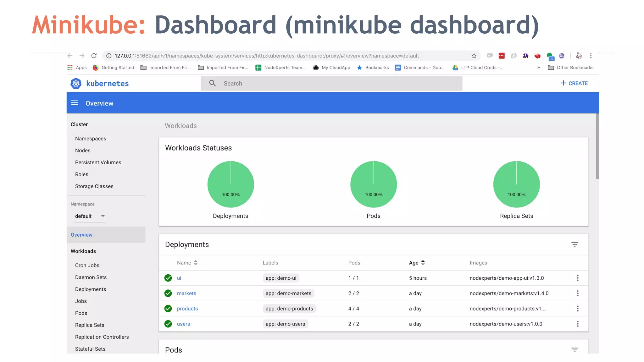The width and height of the screenshot is (644, 362).
Task: Open the default namespace dropdown
Action: click(90, 216)
